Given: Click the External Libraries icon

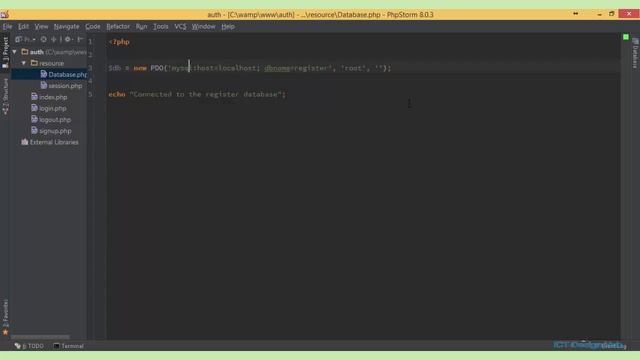Looking at the screenshot, I should pos(24,142).
